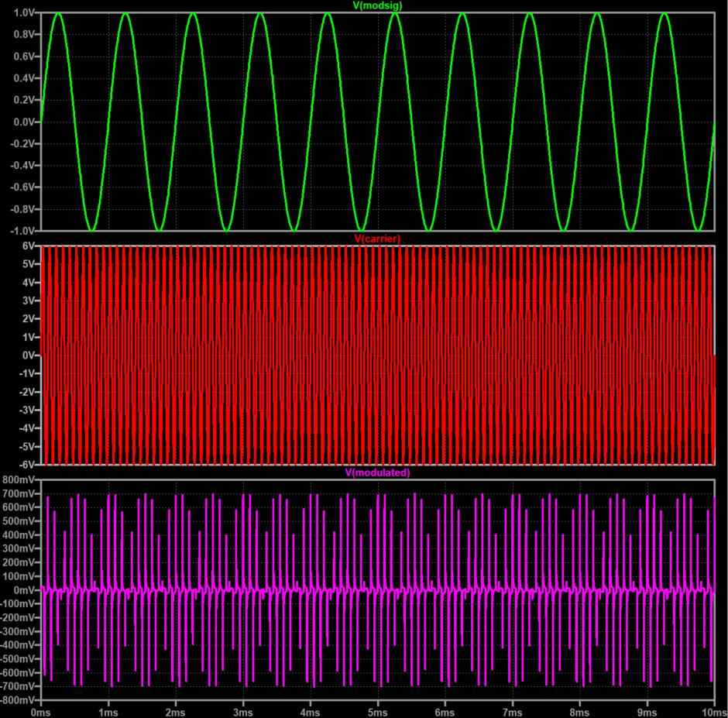Viewport: 728px width, 718px height.
Task: Click the 0ms time axis label
Action: pyautogui.click(x=41, y=713)
